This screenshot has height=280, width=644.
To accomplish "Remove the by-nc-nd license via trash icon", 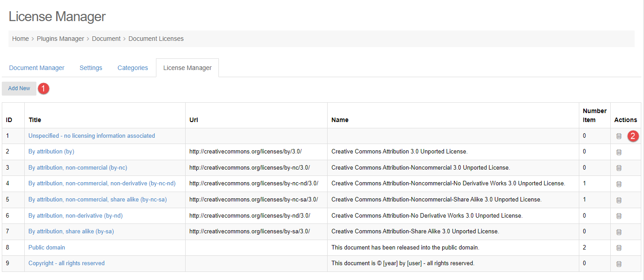I will 619,184.
